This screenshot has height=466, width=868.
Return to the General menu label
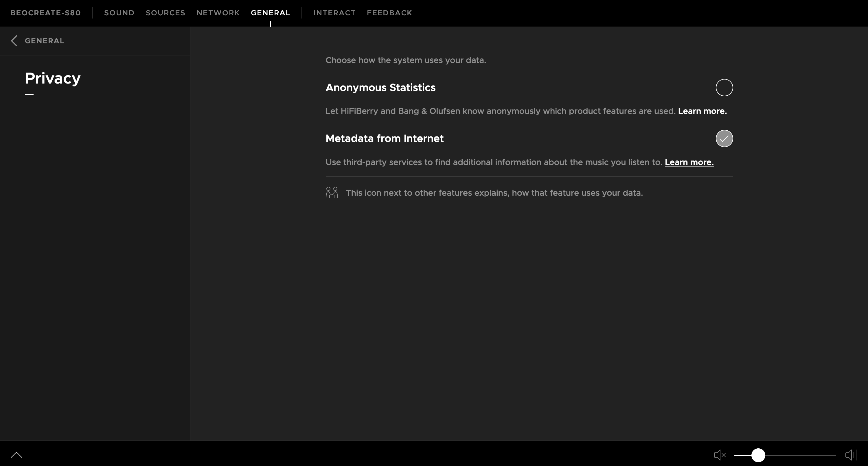pyautogui.click(x=44, y=41)
